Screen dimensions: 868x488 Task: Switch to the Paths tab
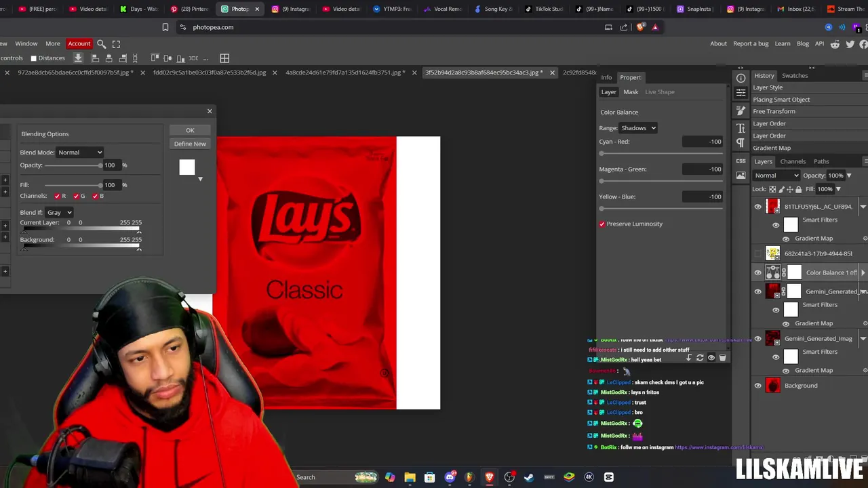821,161
